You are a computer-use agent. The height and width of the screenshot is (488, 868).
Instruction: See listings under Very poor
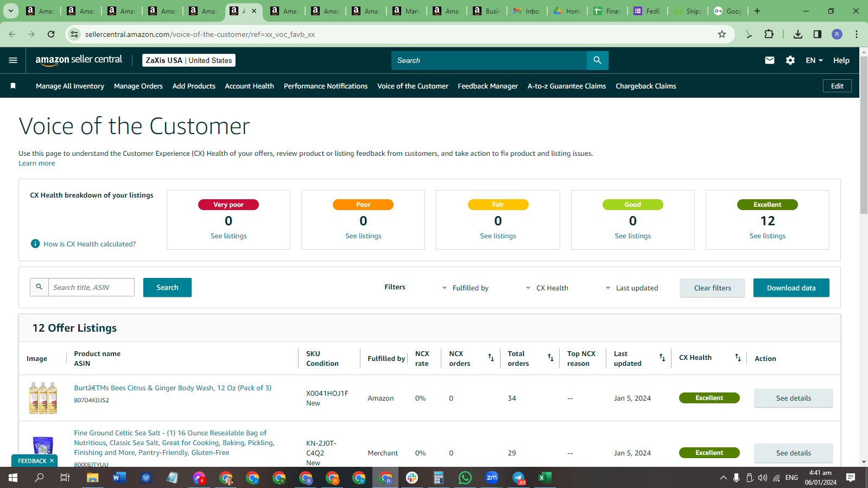pos(229,236)
